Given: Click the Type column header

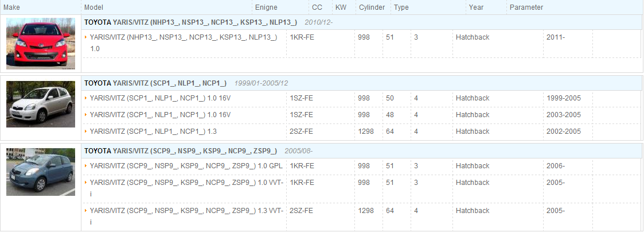Looking at the screenshot, I should (x=401, y=7).
